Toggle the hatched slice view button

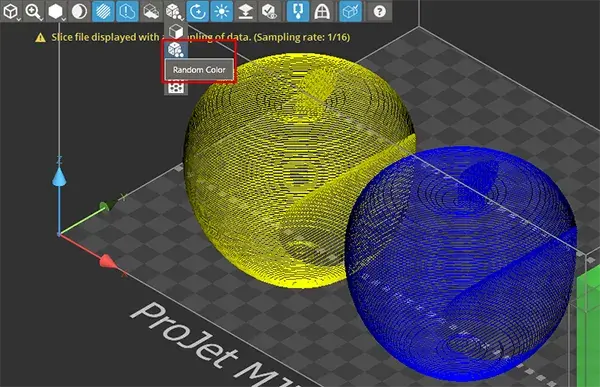(x=103, y=11)
